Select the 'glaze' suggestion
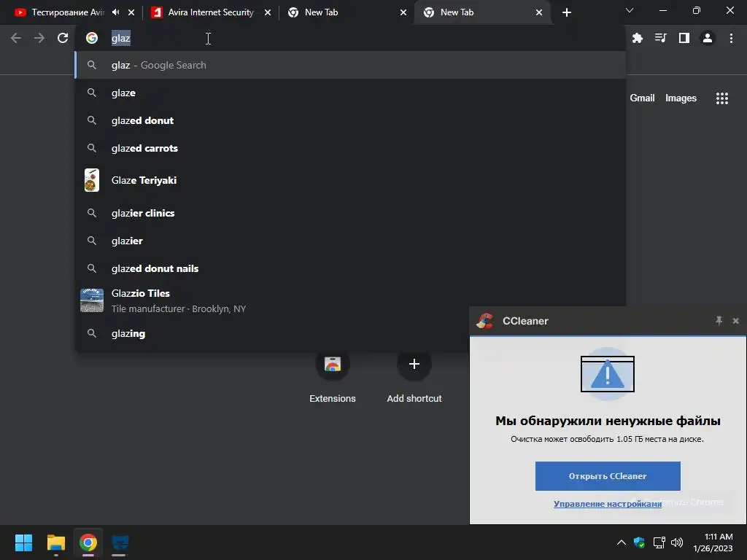The image size is (747, 560). click(350, 93)
